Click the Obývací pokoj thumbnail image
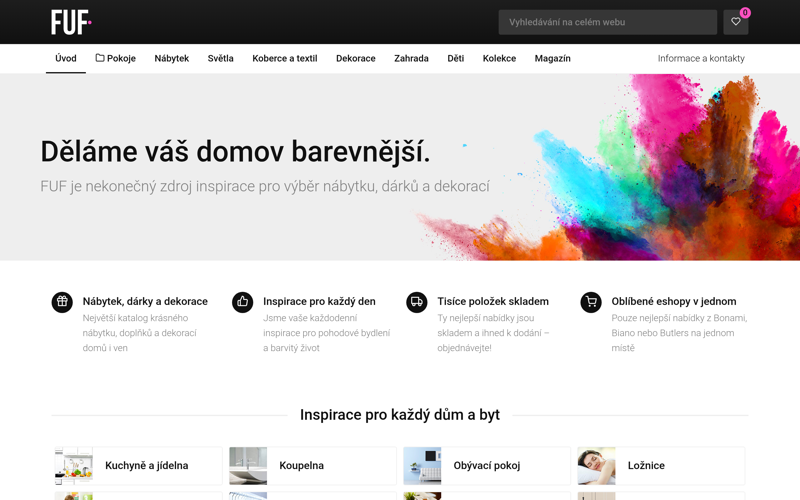Screen dimensions: 800x500 point(422,465)
